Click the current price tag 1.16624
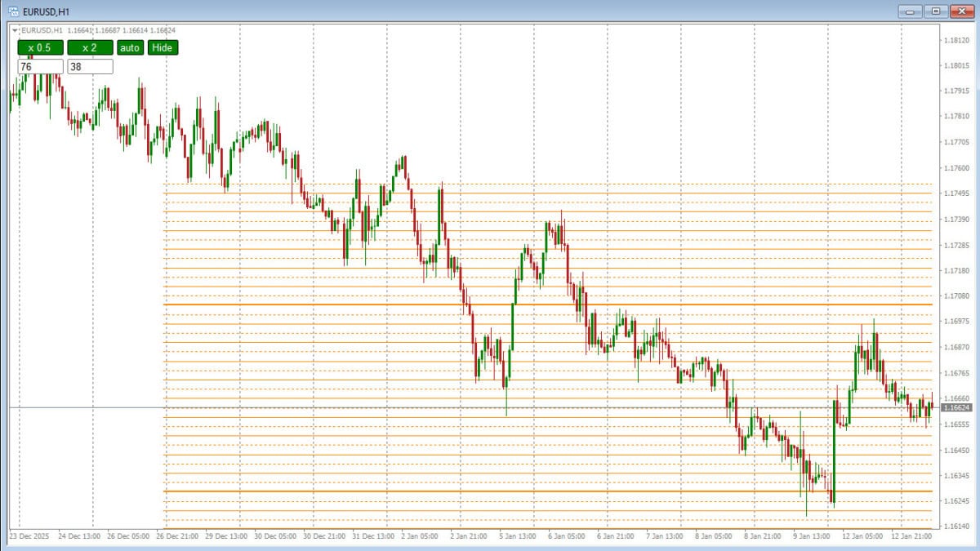 click(956, 407)
